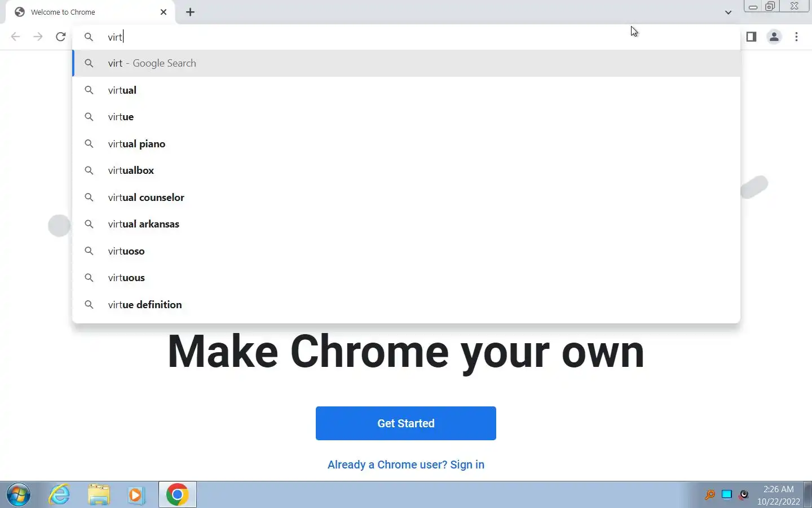812x508 pixels.
Task: Open a new tab with plus button
Action: pos(191,12)
